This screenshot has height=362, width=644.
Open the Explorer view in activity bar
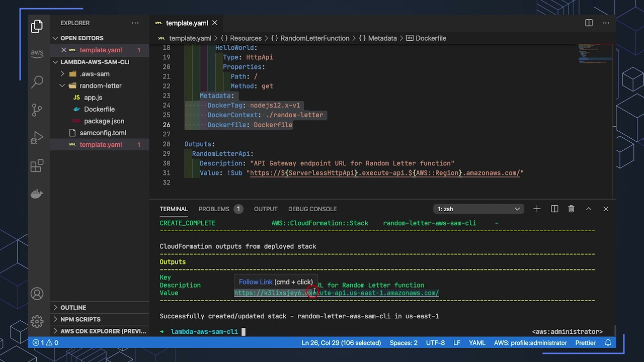coord(37,27)
